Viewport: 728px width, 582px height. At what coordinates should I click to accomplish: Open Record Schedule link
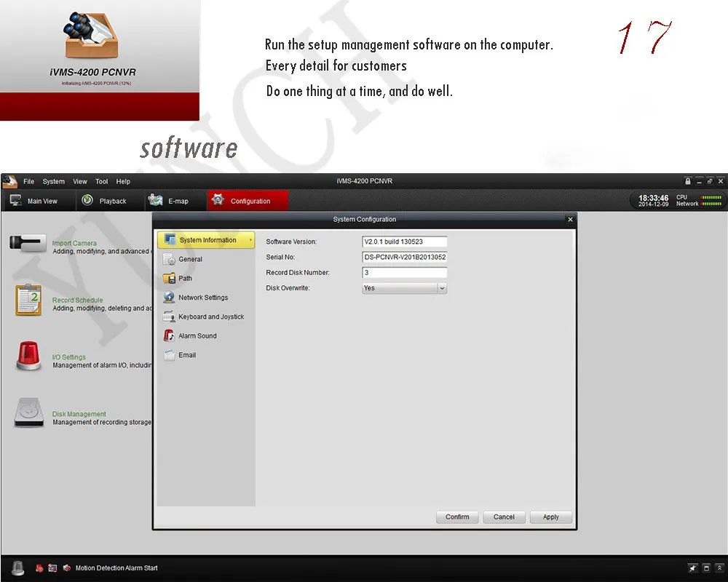(78, 300)
